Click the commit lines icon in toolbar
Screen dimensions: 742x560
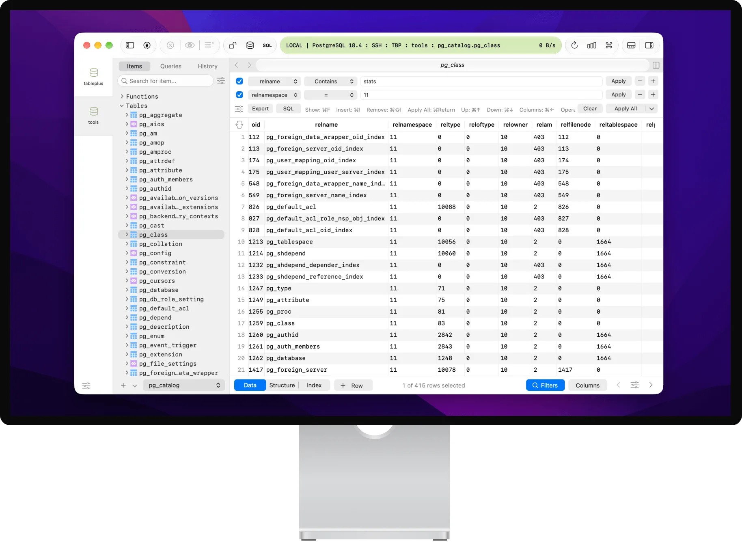pos(209,45)
